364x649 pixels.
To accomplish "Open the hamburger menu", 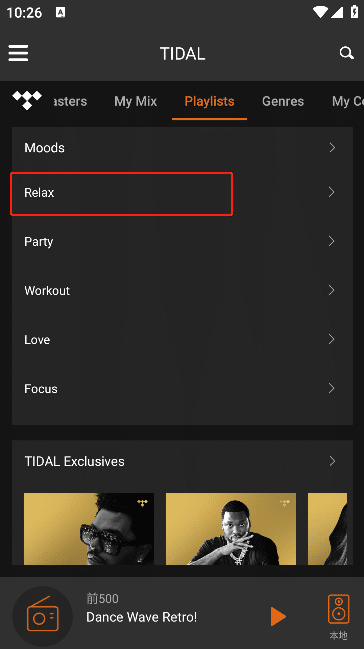I will point(18,53).
